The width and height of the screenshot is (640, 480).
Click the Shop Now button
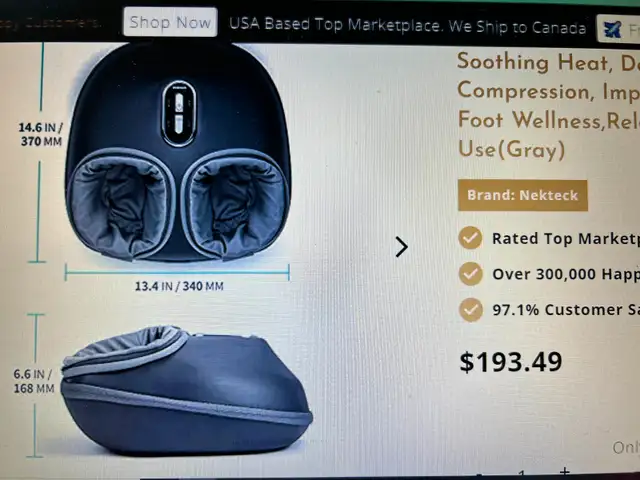click(x=170, y=22)
